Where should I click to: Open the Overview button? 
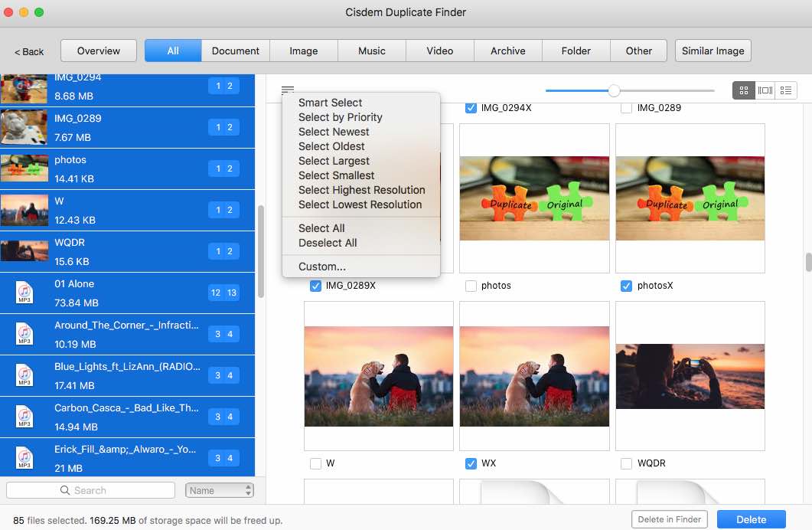click(99, 51)
